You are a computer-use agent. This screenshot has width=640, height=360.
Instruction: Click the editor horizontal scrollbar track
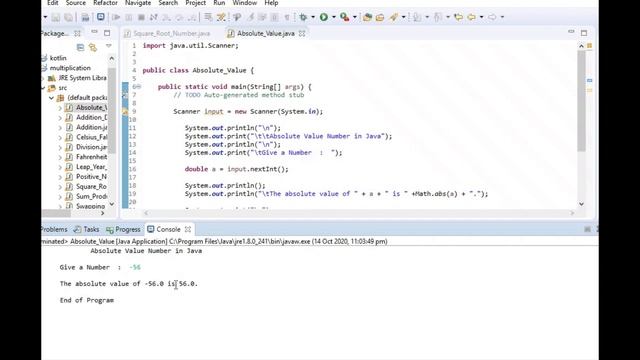click(359, 213)
